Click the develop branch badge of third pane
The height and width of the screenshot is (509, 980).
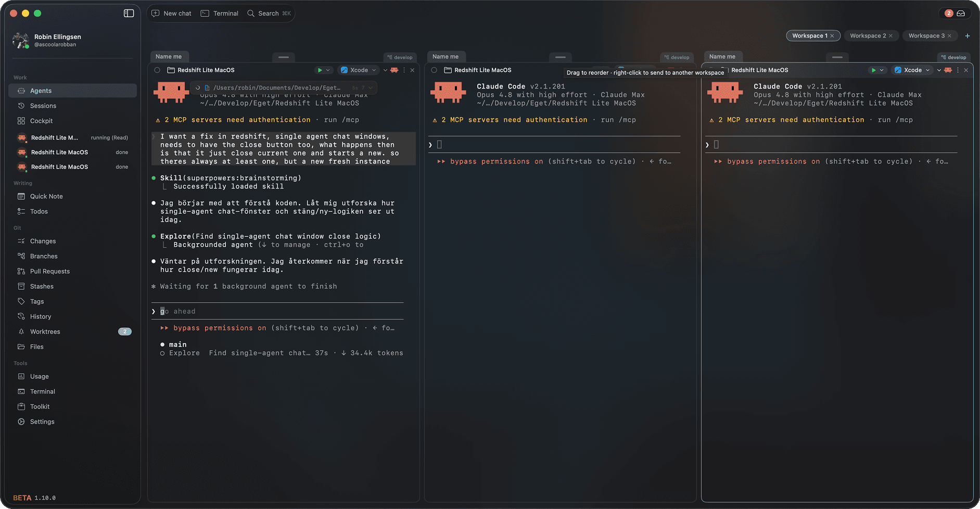(954, 57)
